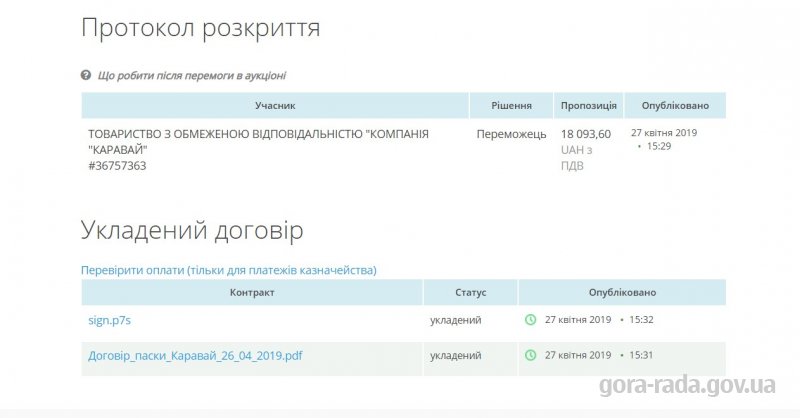The height and width of the screenshot is (418, 800).
Task: Select publication time 15:31
Action: 641,355
